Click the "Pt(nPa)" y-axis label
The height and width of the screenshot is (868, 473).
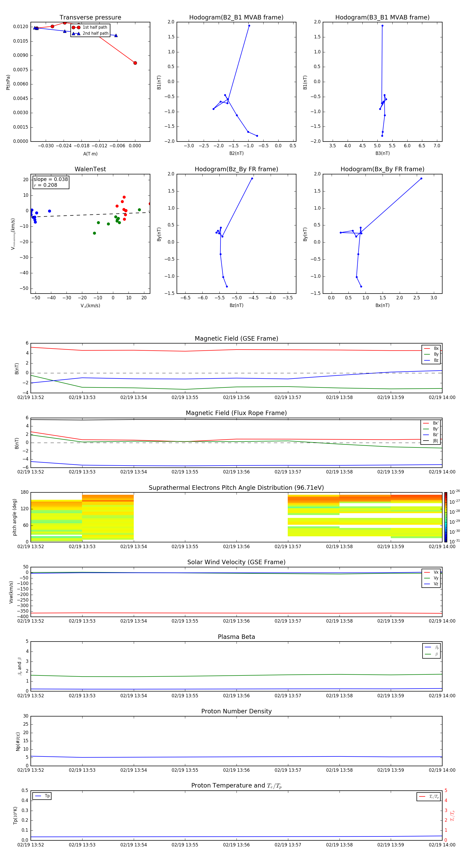pos(8,82)
